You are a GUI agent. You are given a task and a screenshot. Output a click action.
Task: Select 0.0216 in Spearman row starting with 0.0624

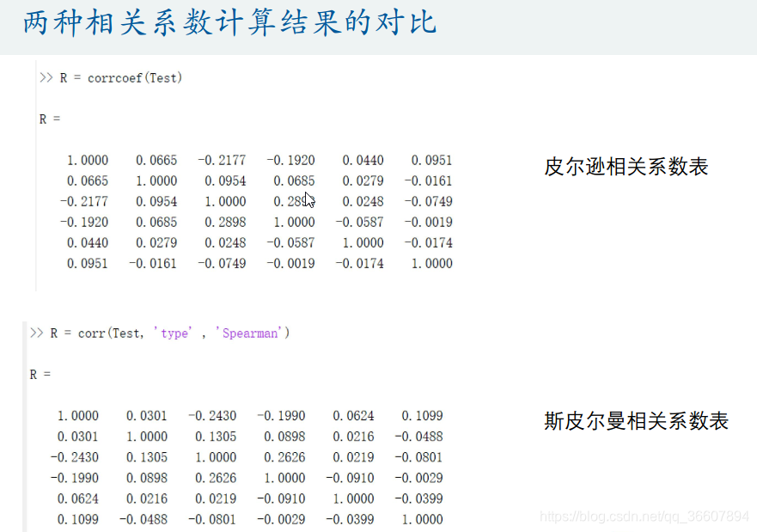point(147,498)
